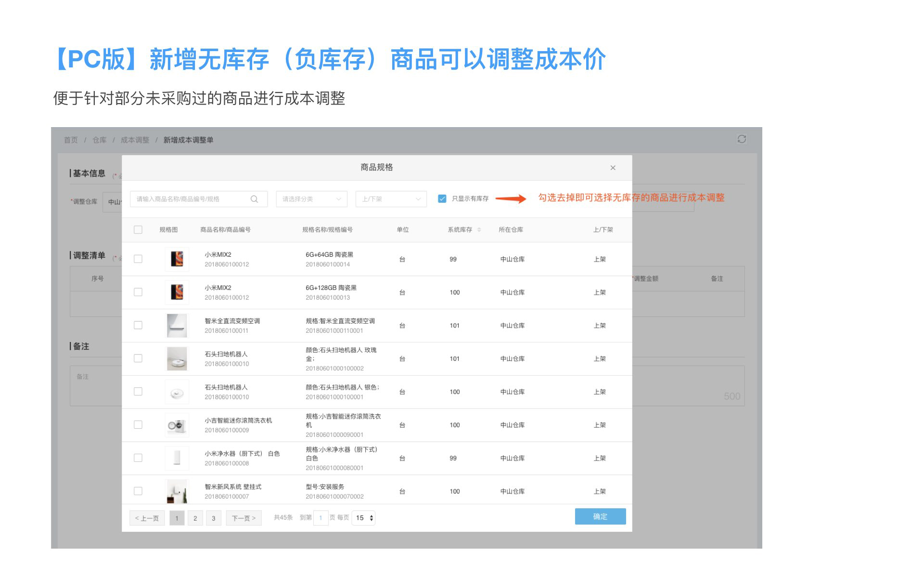Check the 6G+128GB 陶瓷黑 row checkbox
The height and width of the screenshot is (578, 924).
coord(138,292)
